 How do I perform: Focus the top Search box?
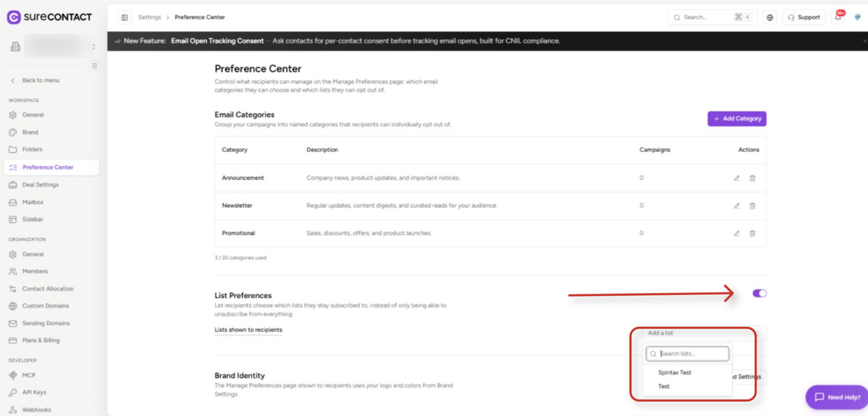[x=711, y=17]
